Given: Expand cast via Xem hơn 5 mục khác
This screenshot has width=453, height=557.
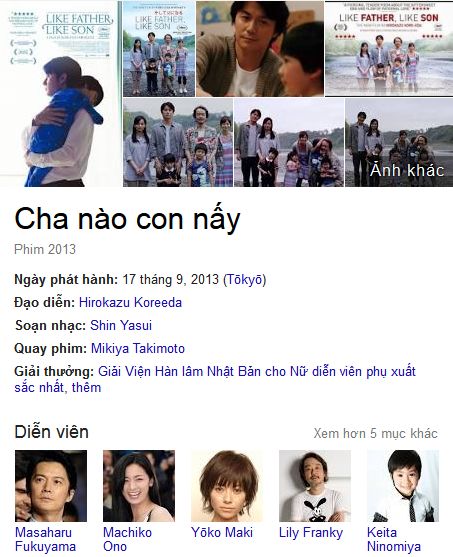Looking at the screenshot, I should pyautogui.click(x=376, y=433).
